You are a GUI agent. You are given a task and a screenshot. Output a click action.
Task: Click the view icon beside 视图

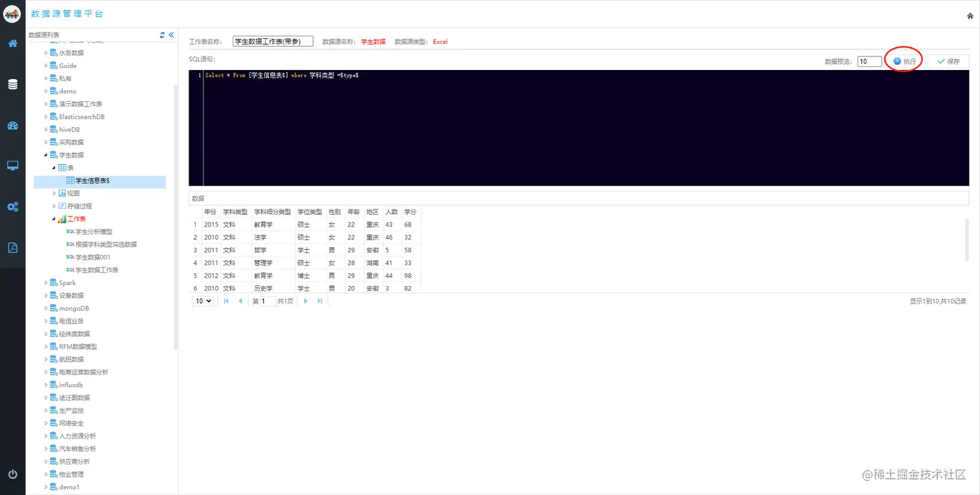pos(62,193)
